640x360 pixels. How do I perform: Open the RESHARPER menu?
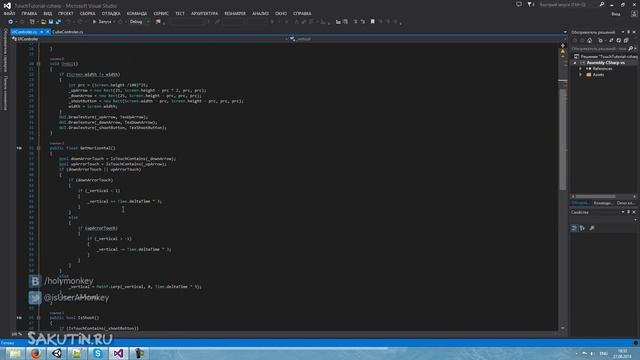(x=235, y=13)
